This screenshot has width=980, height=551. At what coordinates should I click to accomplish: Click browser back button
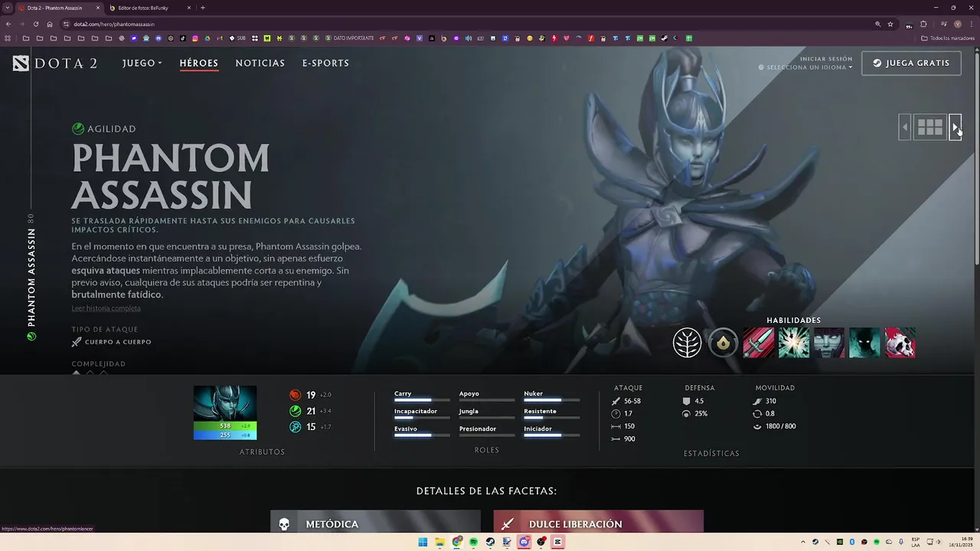coord(8,24)
